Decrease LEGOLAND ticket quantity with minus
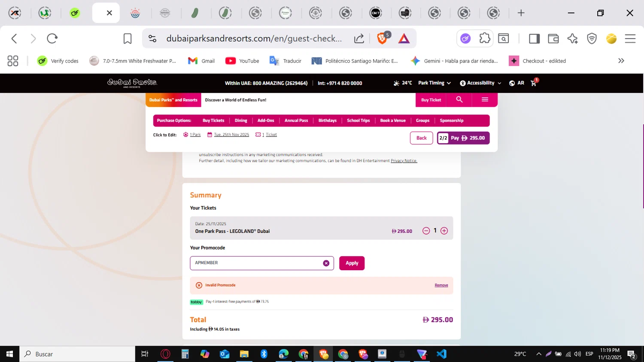Screen dimensions: 644x362 (x=426, y=231)
